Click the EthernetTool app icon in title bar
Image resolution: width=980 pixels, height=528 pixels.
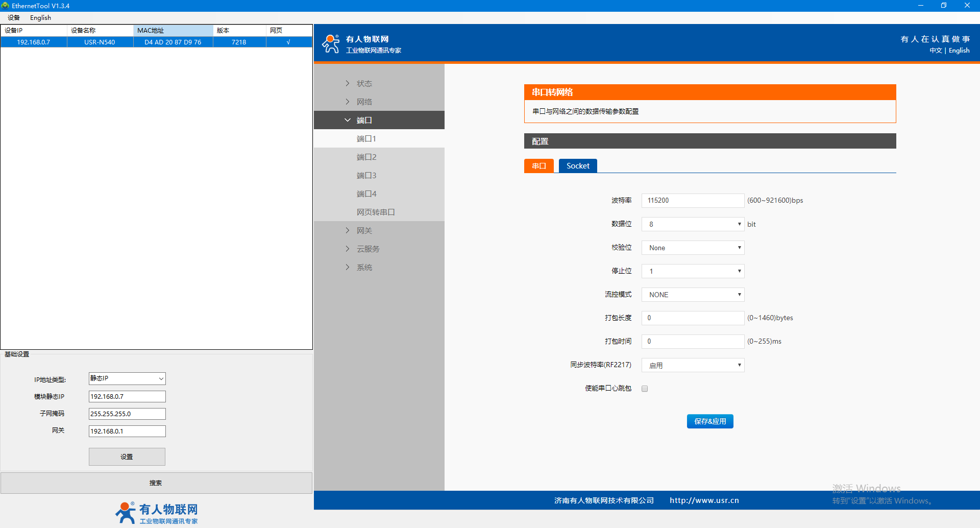[5, 6]
